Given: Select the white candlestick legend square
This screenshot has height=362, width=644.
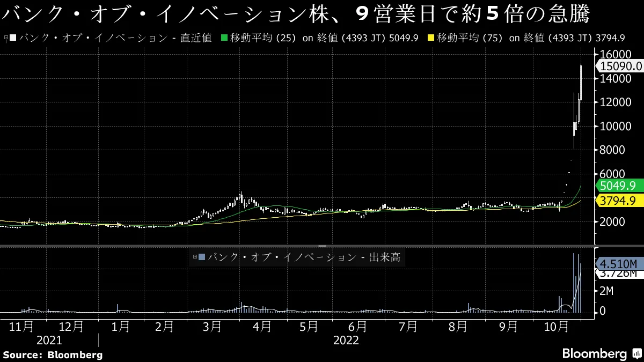Looking at the screenshot, I should 14,38.
